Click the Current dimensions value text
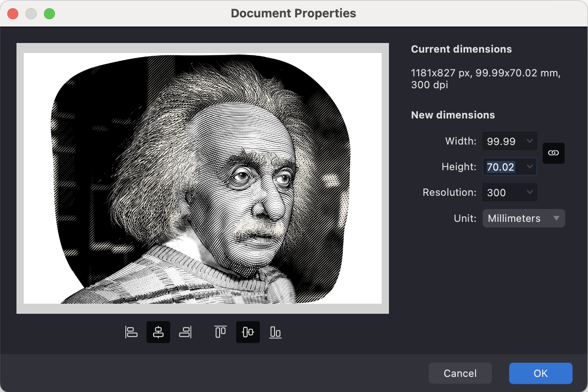The image size is (588, 392). (x=486, y=79)
